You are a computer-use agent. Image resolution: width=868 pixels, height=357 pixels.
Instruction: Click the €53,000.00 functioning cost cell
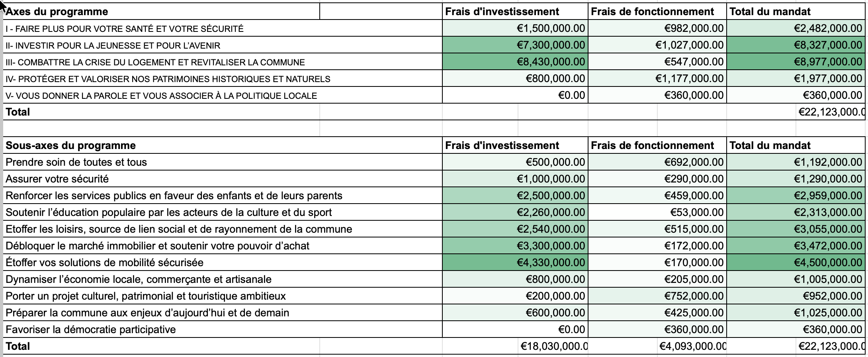pos(697,212)
